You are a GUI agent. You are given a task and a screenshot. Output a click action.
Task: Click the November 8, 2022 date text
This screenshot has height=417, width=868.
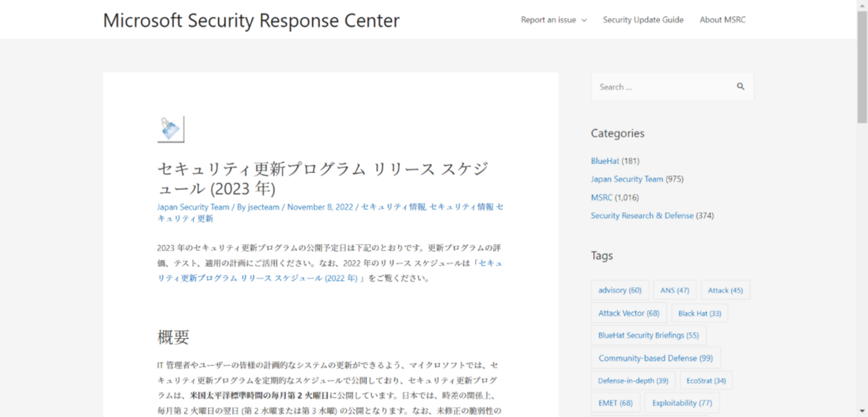(x=320, y=207)
